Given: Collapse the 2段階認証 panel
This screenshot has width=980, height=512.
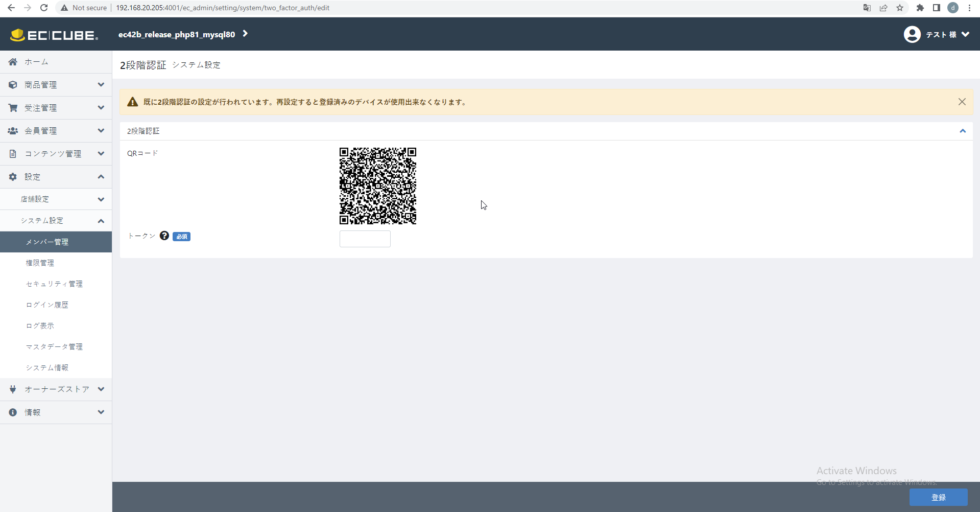Looking at the screenshot, I should [963, 131].
